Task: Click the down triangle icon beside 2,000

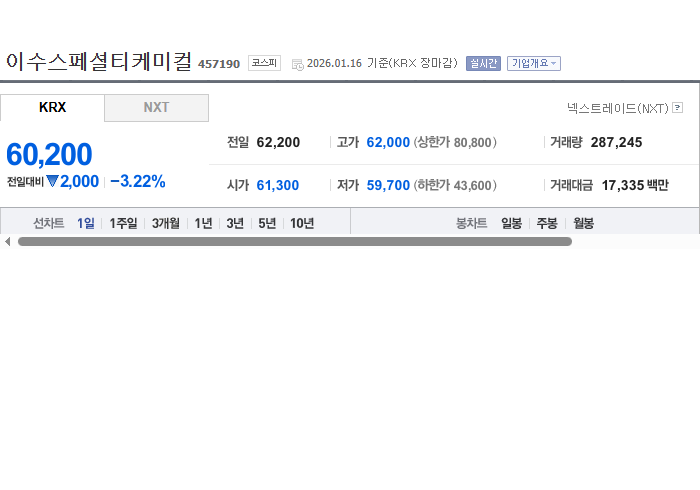Action: [x=52, y=181]
